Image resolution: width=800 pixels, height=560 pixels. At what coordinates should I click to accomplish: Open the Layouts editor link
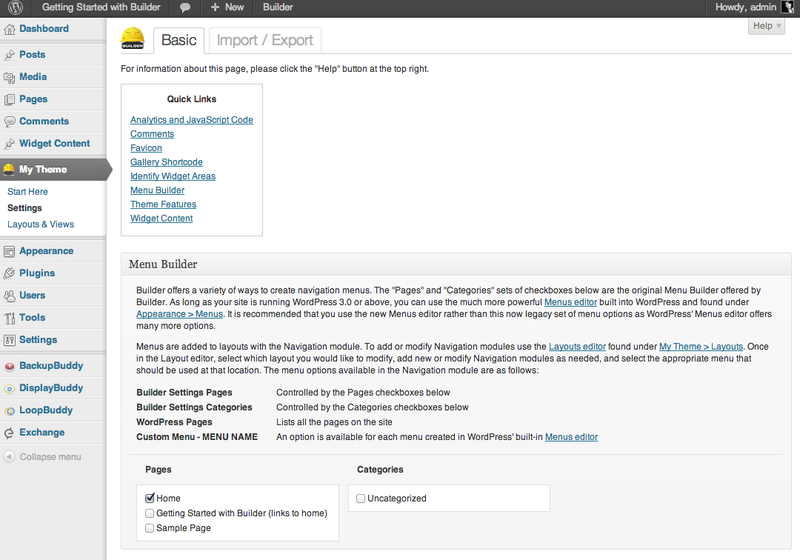click(x=577, y=347)
